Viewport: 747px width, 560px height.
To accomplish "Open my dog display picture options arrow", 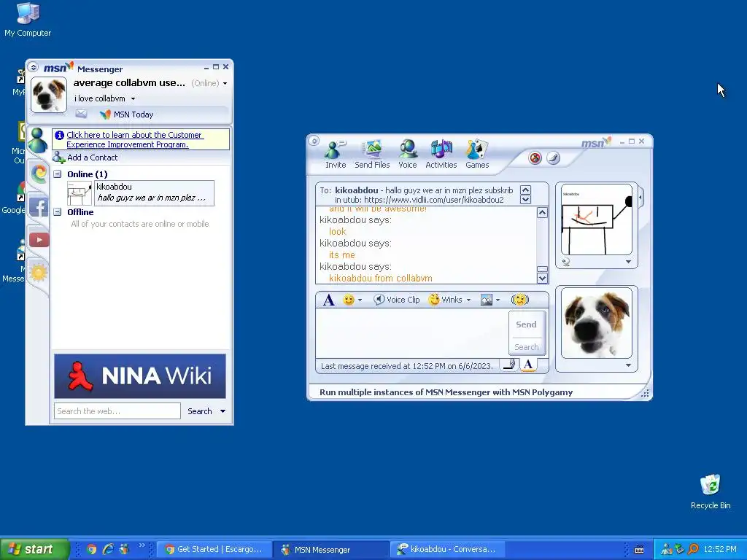I will [628, 365].
